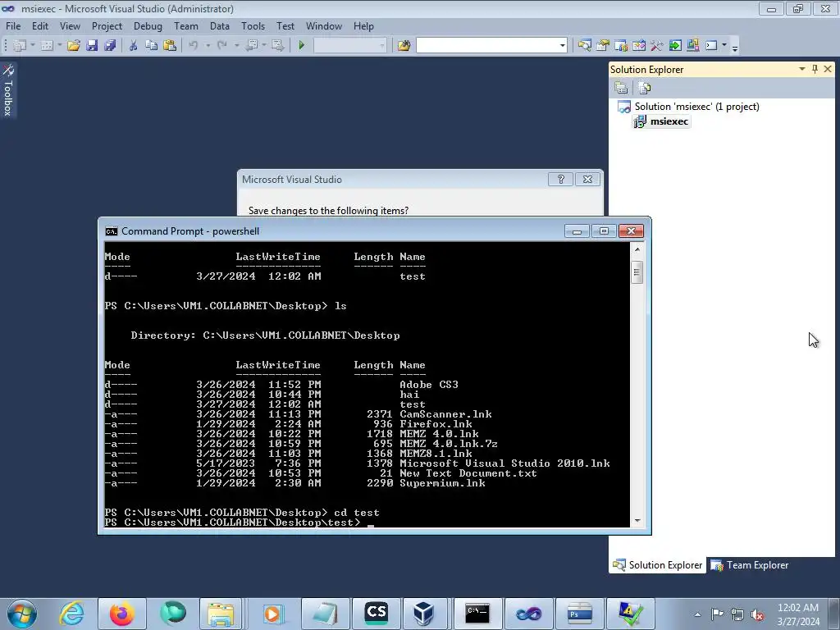840x630 pixels.
Task: Click the Undo arrow icon
Action: (x=194, y=46)
